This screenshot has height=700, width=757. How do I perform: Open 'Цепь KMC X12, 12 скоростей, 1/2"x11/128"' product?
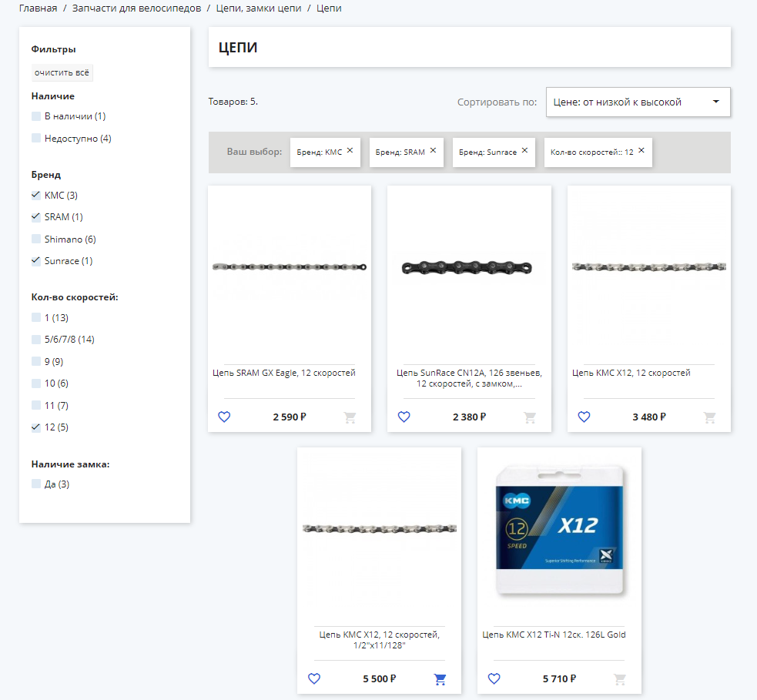tap(380, 640)
